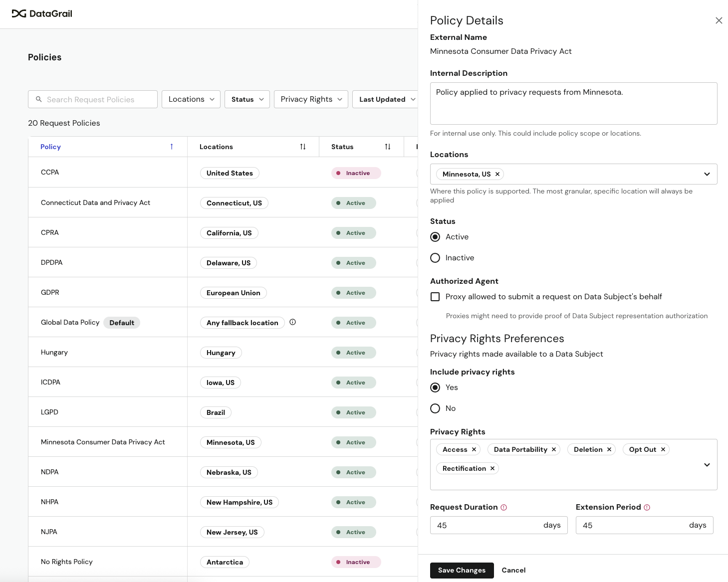Click the DataGrail logo
This screenshot has height=582, width=728.
coord(42,14)
